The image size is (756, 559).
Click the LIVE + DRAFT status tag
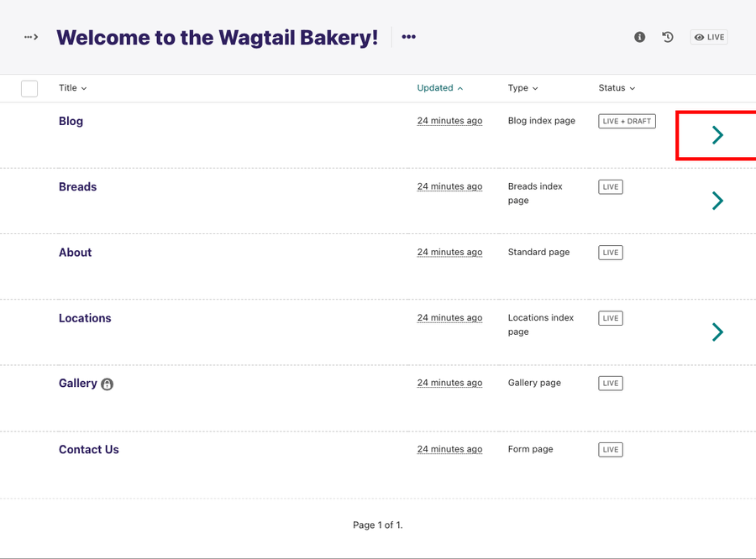pyautogui.click(x=627, y=121)
